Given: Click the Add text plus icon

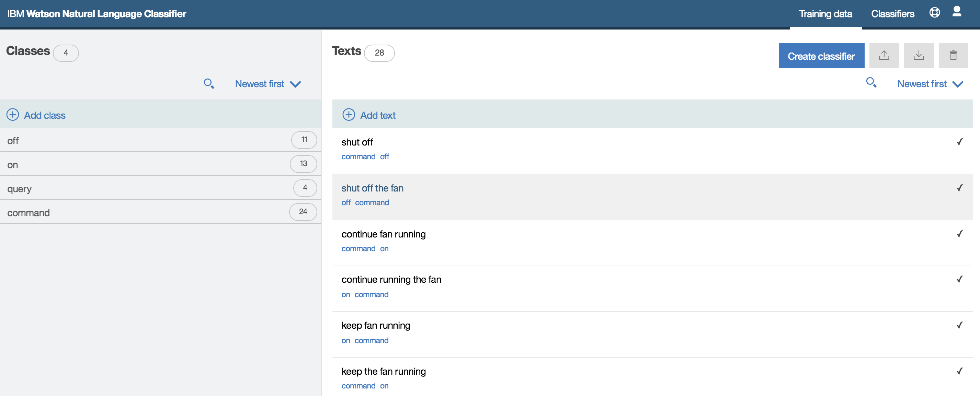Looking at the screenshot, I should 348,114.
